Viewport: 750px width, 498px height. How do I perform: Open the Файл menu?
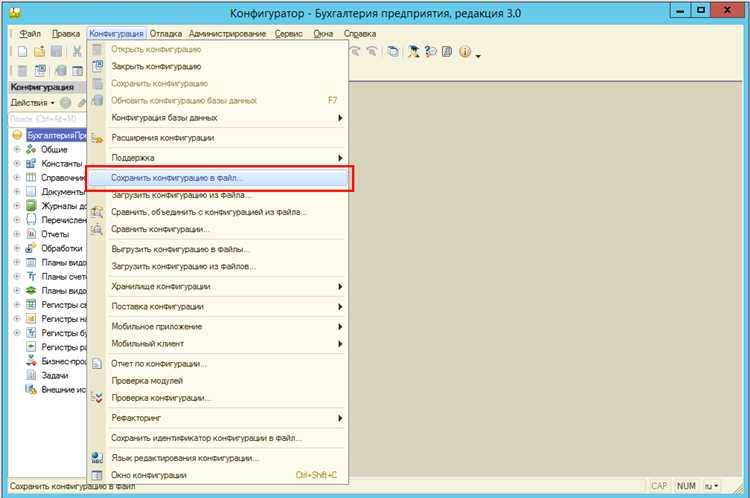30,33
